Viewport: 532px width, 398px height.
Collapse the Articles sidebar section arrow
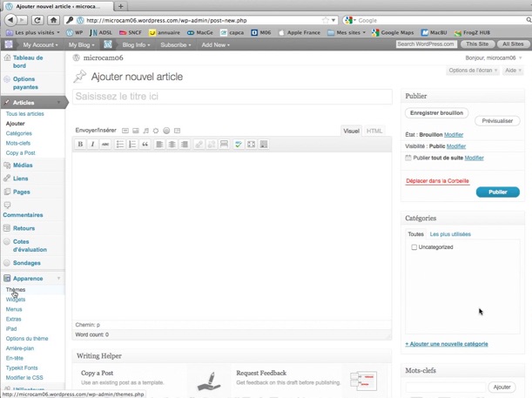tap(58, 103)
